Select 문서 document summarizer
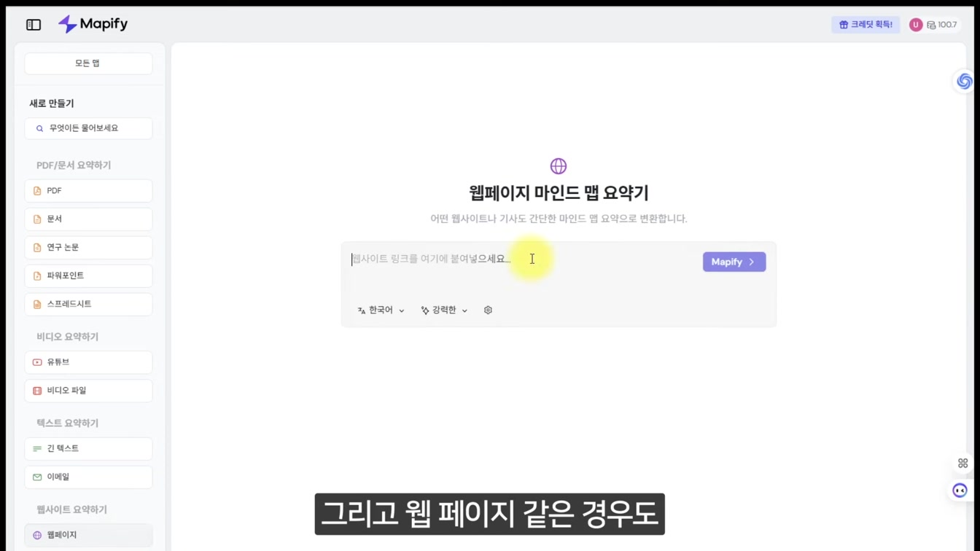980x551 pixels. pyautogui.click(x=88, y=219)
